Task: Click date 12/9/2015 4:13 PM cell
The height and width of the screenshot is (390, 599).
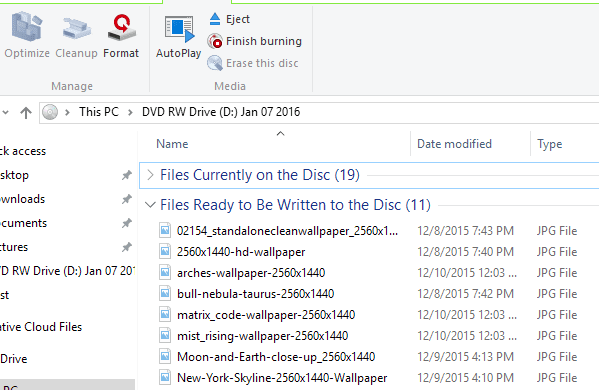Action: tap(465, 357)
